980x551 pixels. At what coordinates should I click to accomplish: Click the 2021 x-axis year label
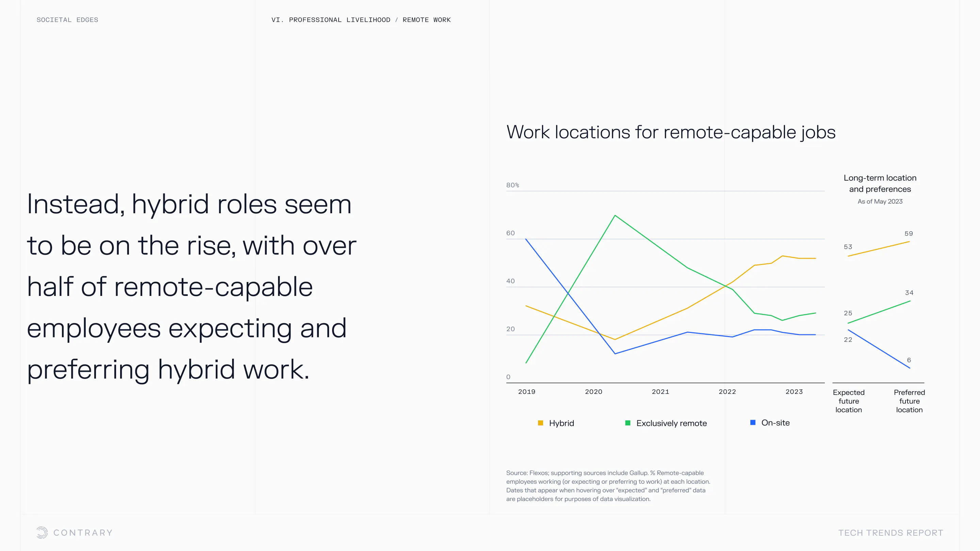(660, 392)
